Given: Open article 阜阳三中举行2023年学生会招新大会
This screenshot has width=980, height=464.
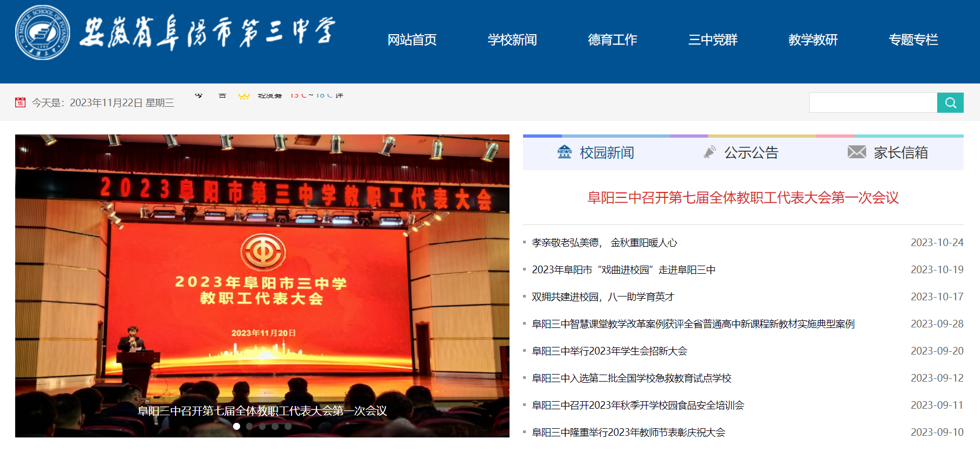Looking at the screenshot, I should click(x=609, y=351).
